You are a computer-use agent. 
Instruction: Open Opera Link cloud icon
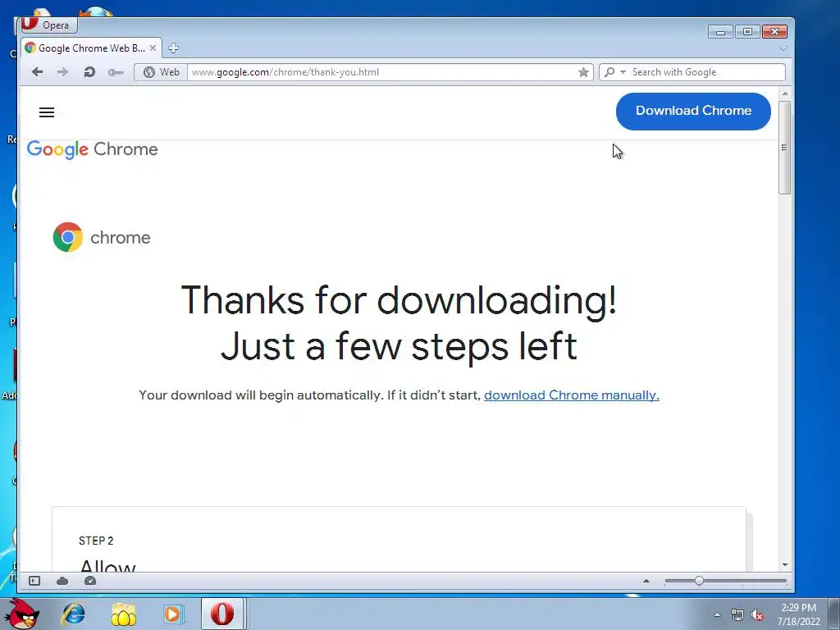coord(62,581)
